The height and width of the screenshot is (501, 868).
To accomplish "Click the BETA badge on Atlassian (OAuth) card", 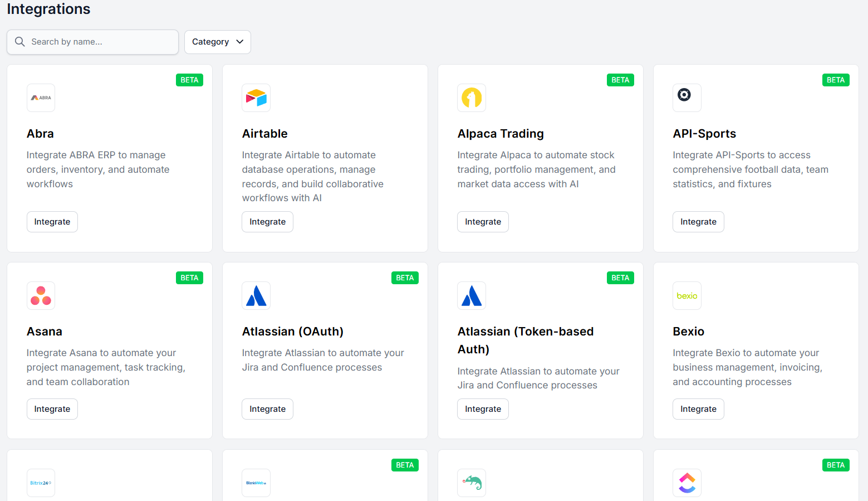I will click(405, 278).
